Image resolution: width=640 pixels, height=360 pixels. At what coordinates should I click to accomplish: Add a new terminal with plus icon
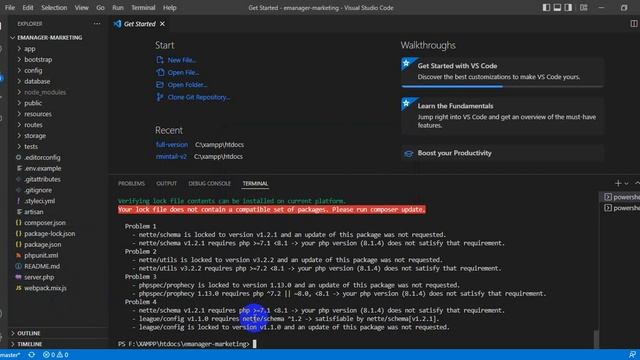pos(618,183)
